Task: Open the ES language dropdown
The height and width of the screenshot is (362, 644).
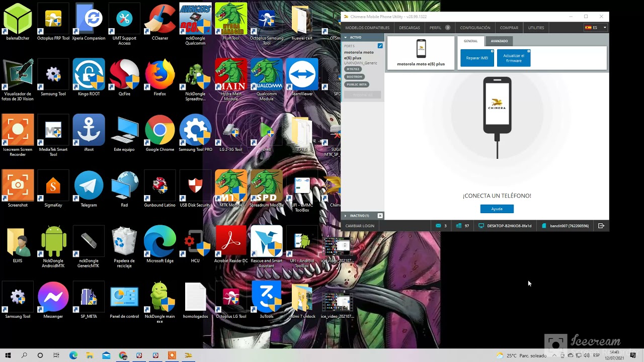Action: (596, 28)
